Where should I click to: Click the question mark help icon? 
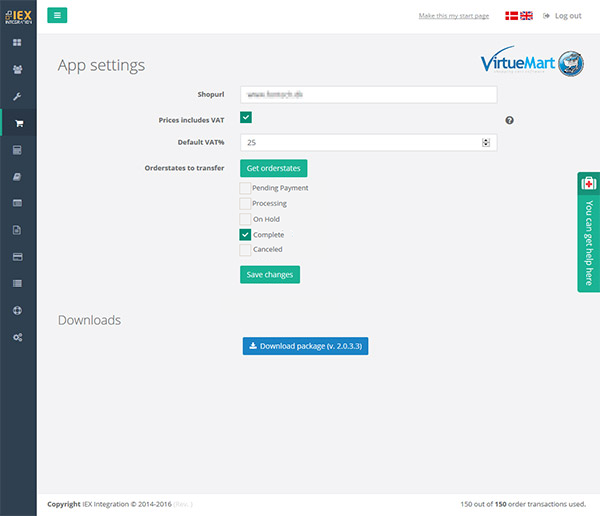(509, 120)
